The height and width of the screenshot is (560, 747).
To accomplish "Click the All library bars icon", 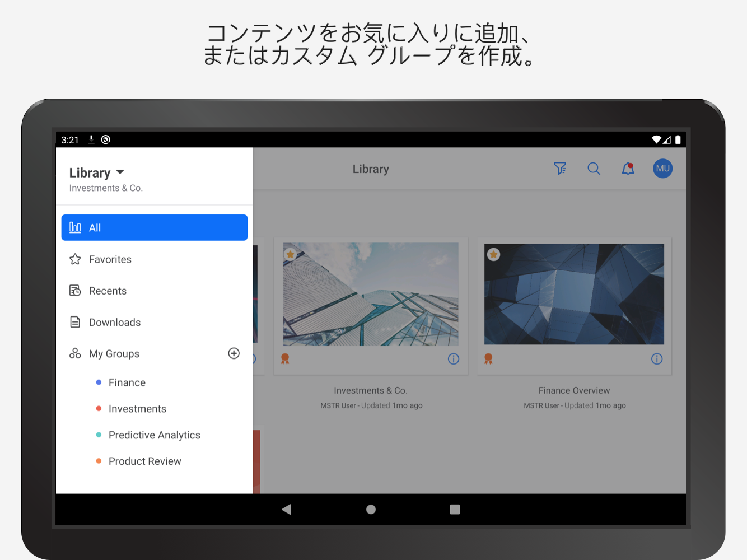I will point(75,227).
